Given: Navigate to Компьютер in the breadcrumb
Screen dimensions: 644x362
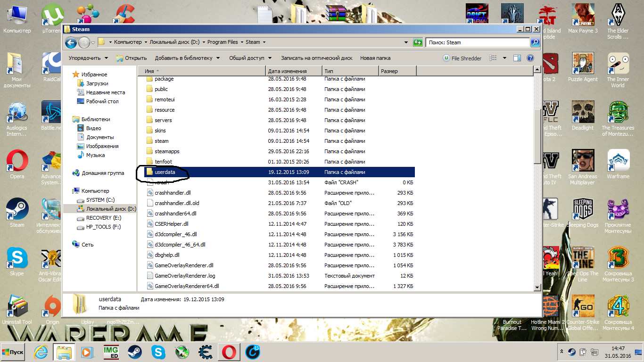Looking at the screenshot, I should tap(128, 42).
